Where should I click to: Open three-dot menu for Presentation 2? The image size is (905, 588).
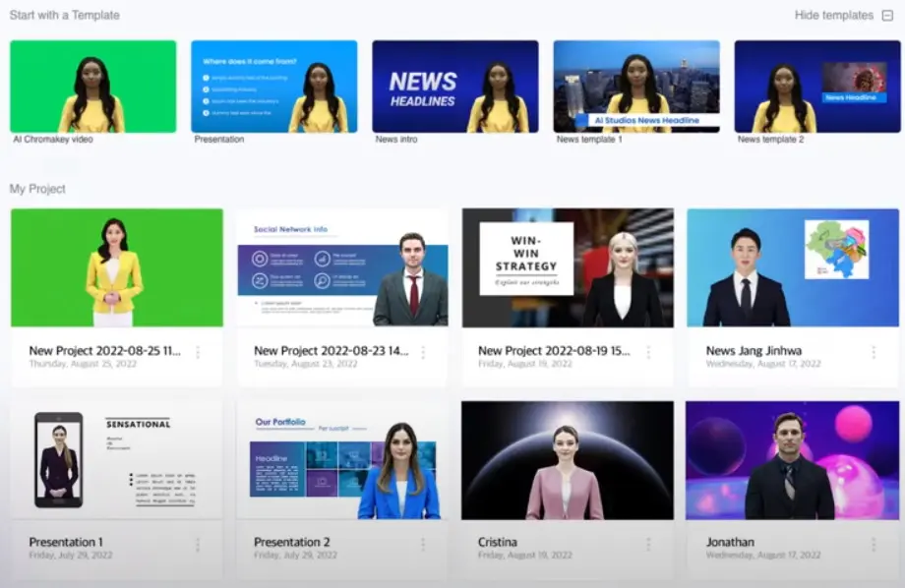coord(423,545)
